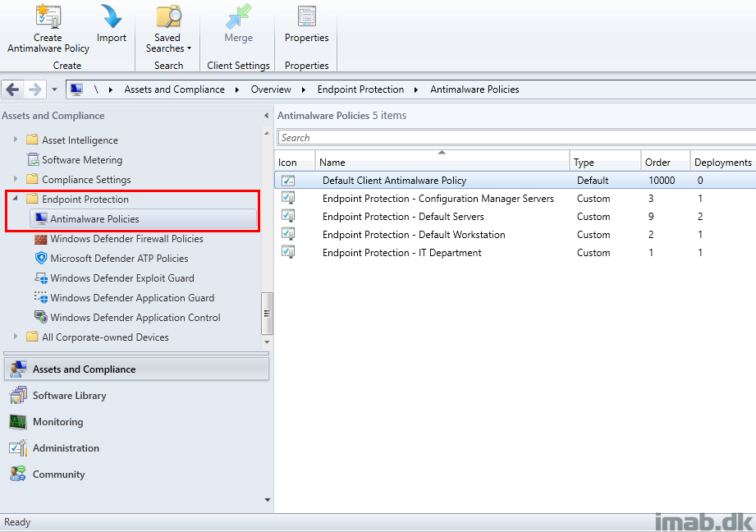Click the All Corporate-owned Devices folder icon
This screenshot has width=756, height=532.
[32, 337]
